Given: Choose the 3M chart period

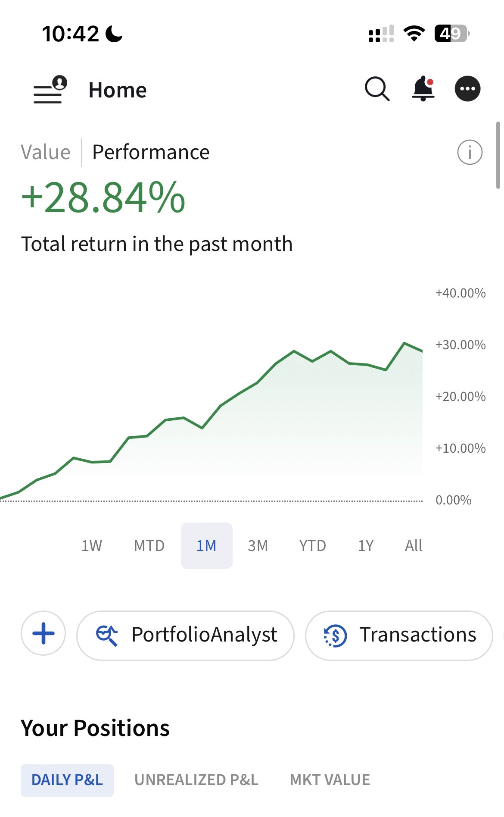Looking at the screenshot, I should click(x=258, y=546).
